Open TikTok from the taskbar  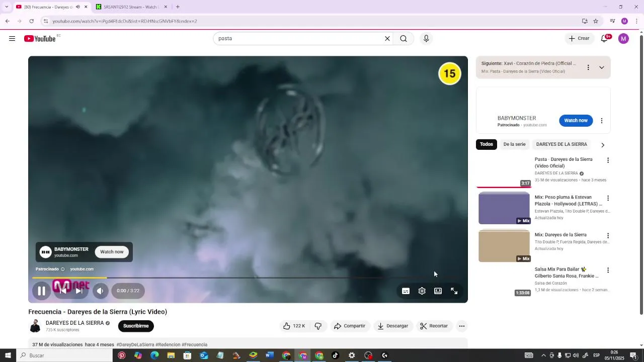(335, 355)
